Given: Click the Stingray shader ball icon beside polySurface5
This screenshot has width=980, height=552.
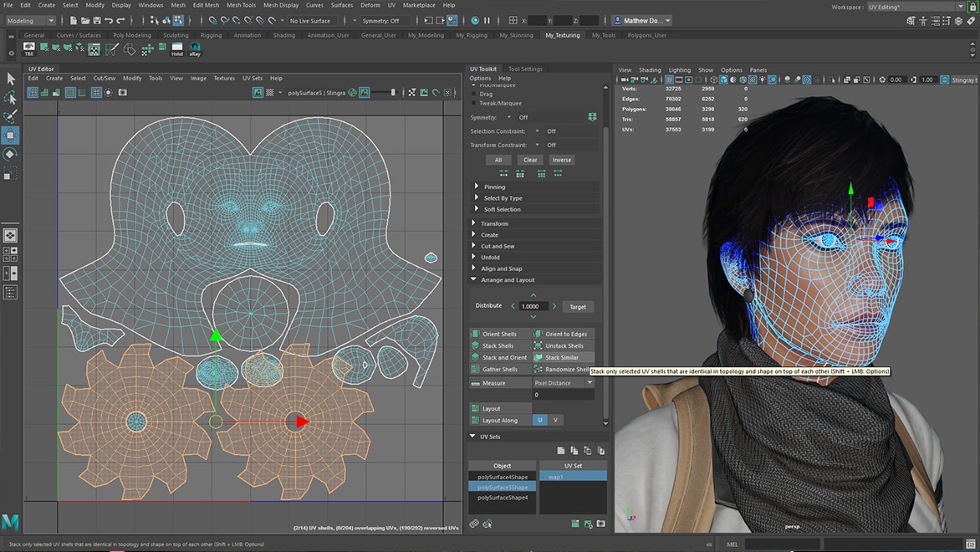Looking at the screenshot, I should coord(352,92).
